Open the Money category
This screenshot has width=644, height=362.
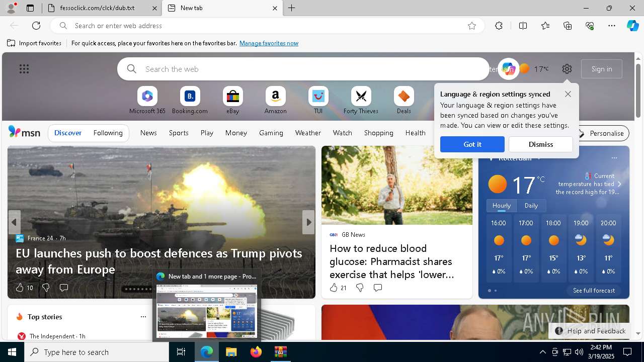point(236,133)
